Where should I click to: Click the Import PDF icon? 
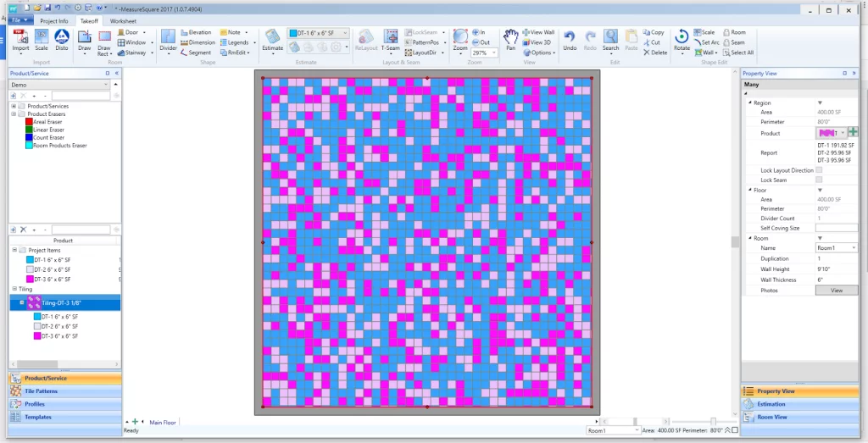(x=19, y=38)
